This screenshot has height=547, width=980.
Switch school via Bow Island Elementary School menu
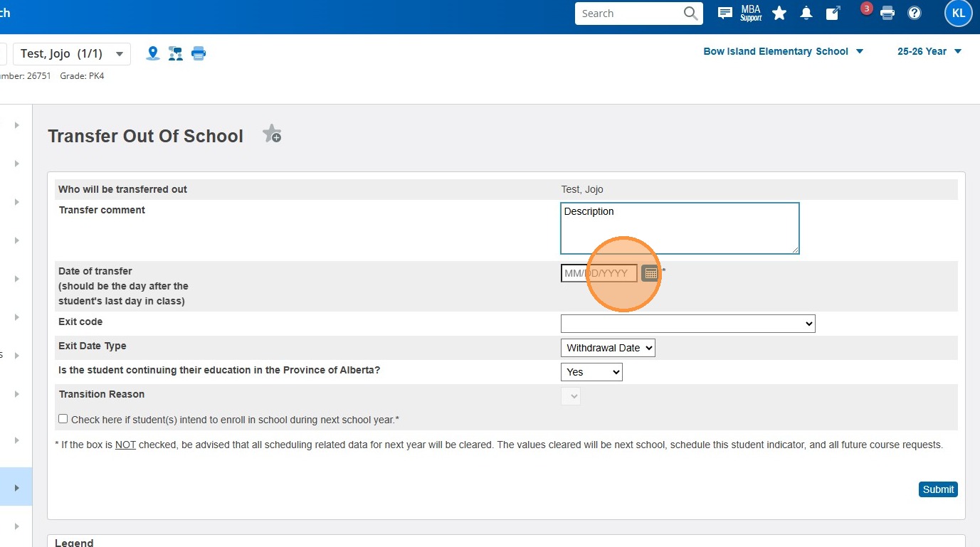[783, 51]
